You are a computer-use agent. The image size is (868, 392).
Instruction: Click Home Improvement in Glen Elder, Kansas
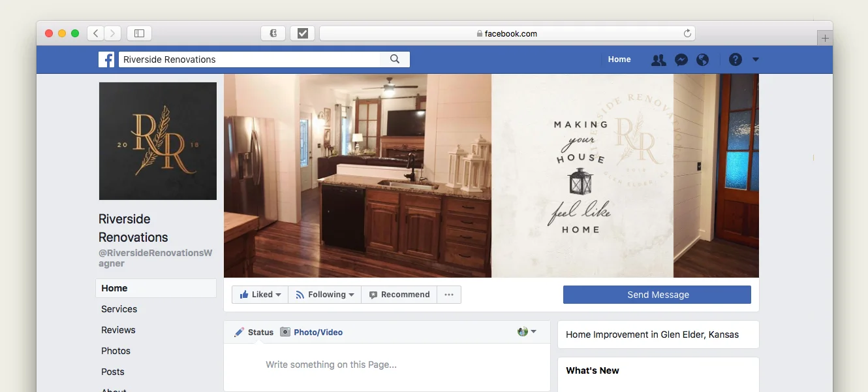[x=652, y=335]
